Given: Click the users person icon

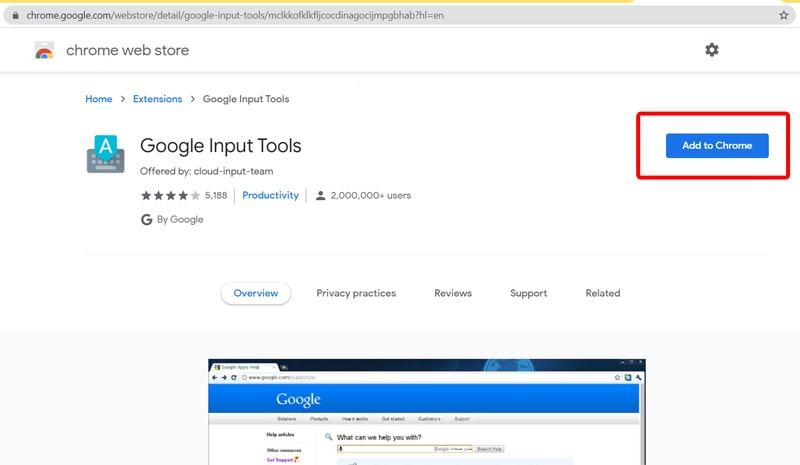Looking at the screenshot, I should (320, 195).
